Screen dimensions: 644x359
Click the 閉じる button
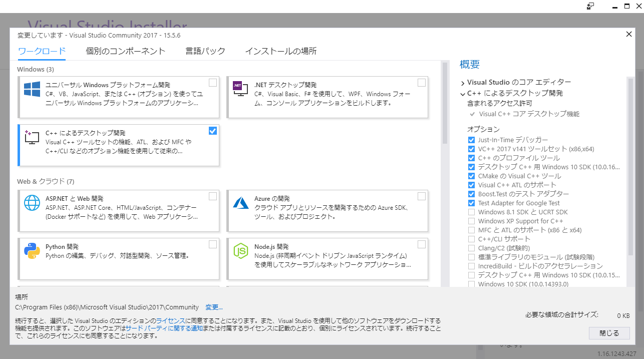(x=608, y=333)
